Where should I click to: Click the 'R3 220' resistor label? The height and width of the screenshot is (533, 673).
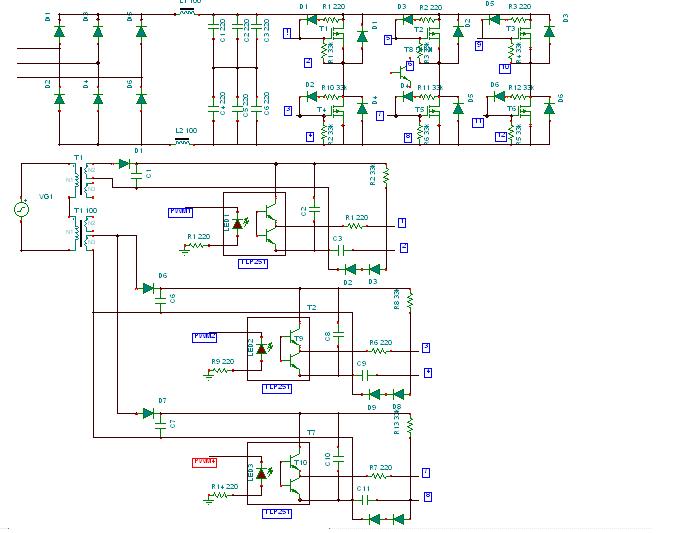click(520, 7)
